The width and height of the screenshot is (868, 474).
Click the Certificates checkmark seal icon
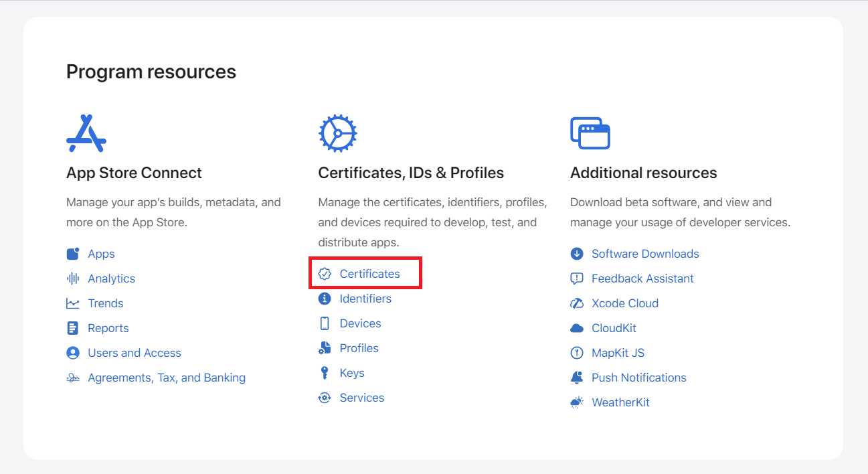coord(325,274)
